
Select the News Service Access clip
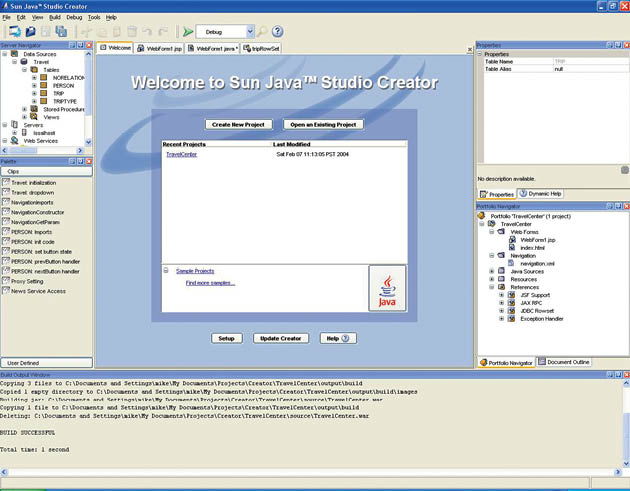pyautogui.click(x=39, y=291)
